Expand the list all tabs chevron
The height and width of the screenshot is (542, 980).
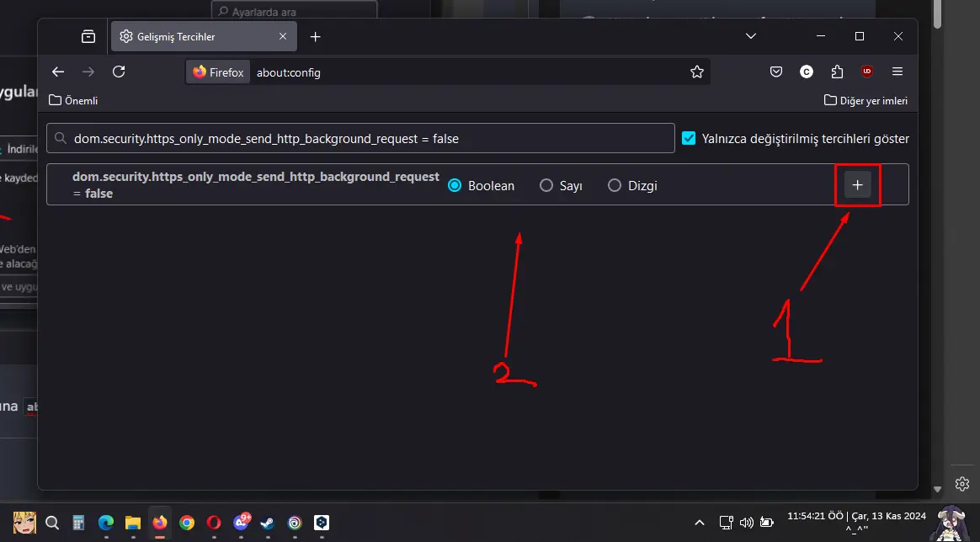751,36
